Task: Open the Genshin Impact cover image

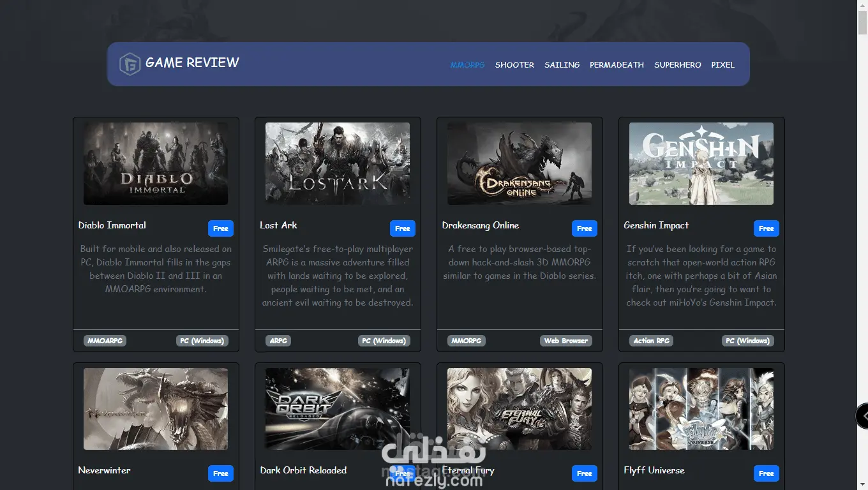Action: click(x=701, y=164)
